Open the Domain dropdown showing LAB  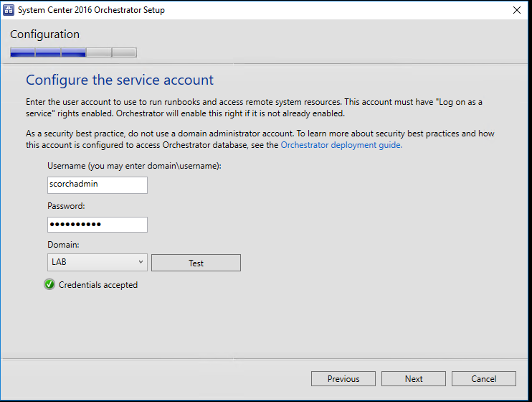pyautogui.click(x=98, y=262)
